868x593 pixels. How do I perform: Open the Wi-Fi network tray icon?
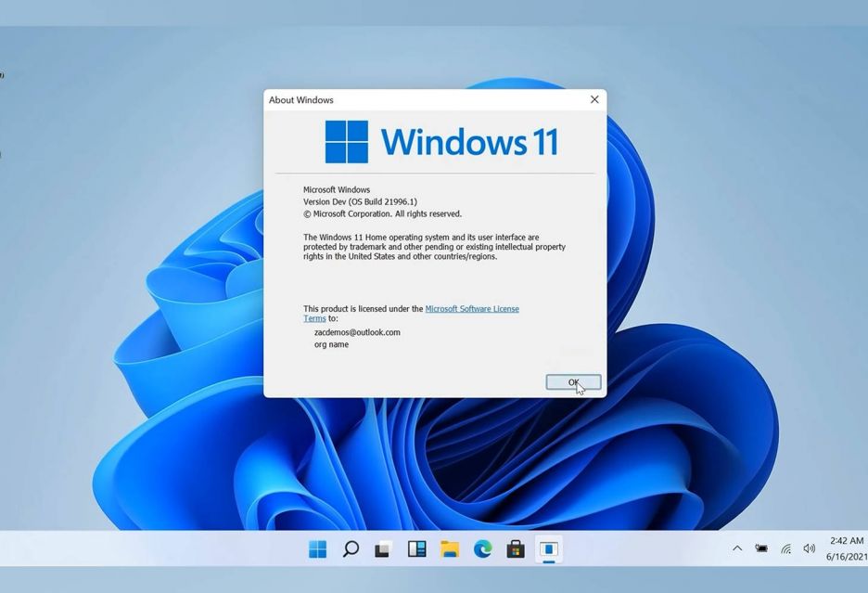(785, 548)
